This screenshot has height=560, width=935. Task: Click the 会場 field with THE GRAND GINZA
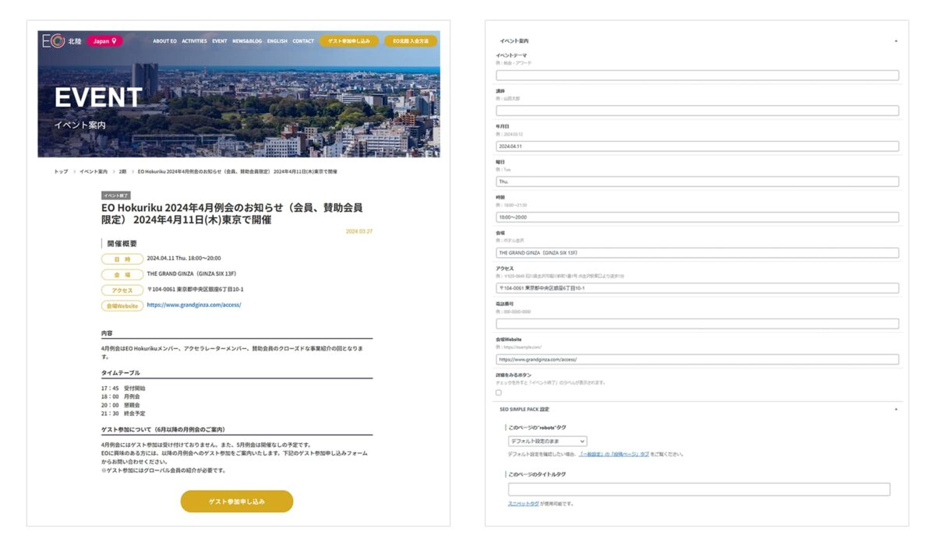coord(697,253)
